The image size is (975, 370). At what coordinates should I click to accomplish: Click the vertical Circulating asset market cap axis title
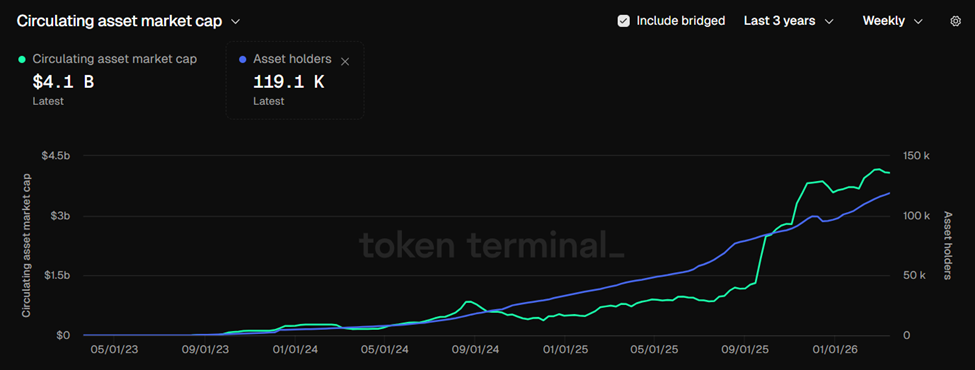pos(26,246)
